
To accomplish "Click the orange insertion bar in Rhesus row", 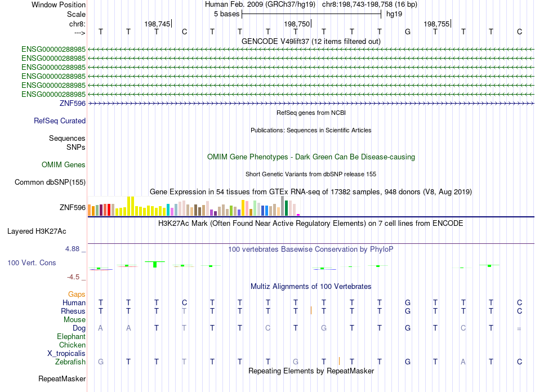I will pyautogui.click(x=311, y=310).
